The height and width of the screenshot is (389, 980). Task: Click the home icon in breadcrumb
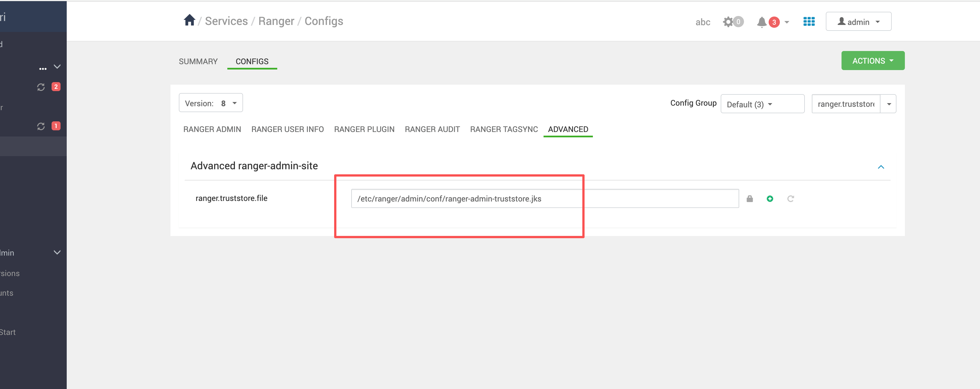coord(189,20)
